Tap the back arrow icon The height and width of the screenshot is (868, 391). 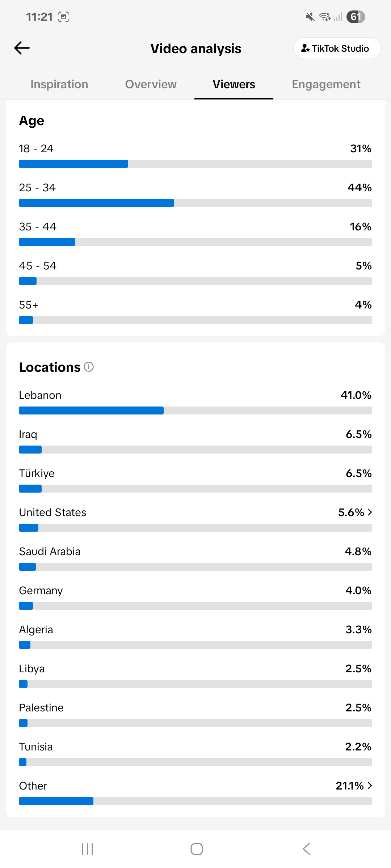pos(22,48)
